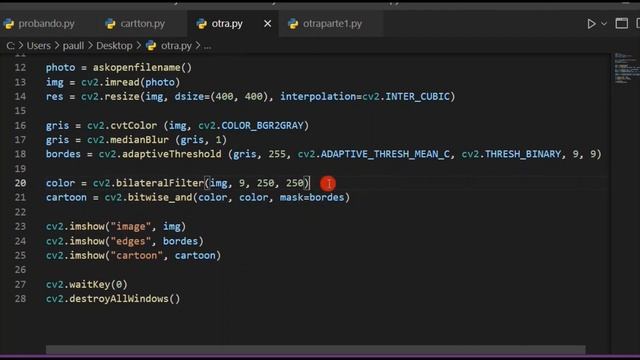Open the otra.py breadcrumb segment
Screen dimensions: 640x360
tap(176, 45)
